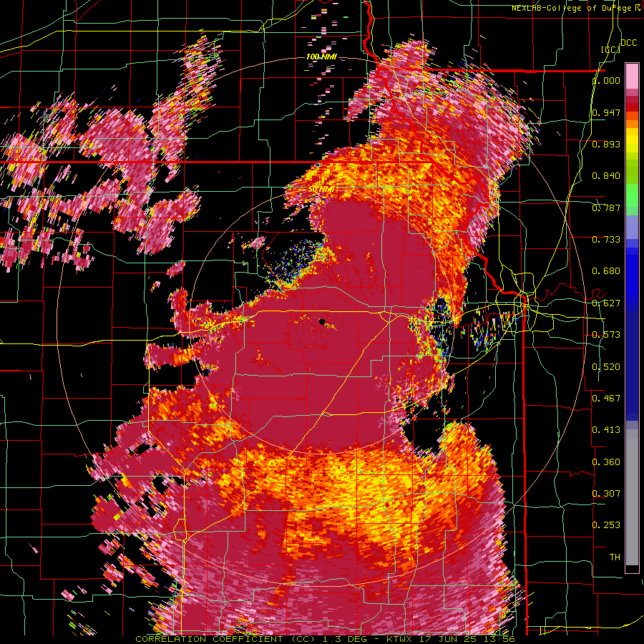Click the 0.840 scale value
Screen dimensions: 644x644
point(606,176)
